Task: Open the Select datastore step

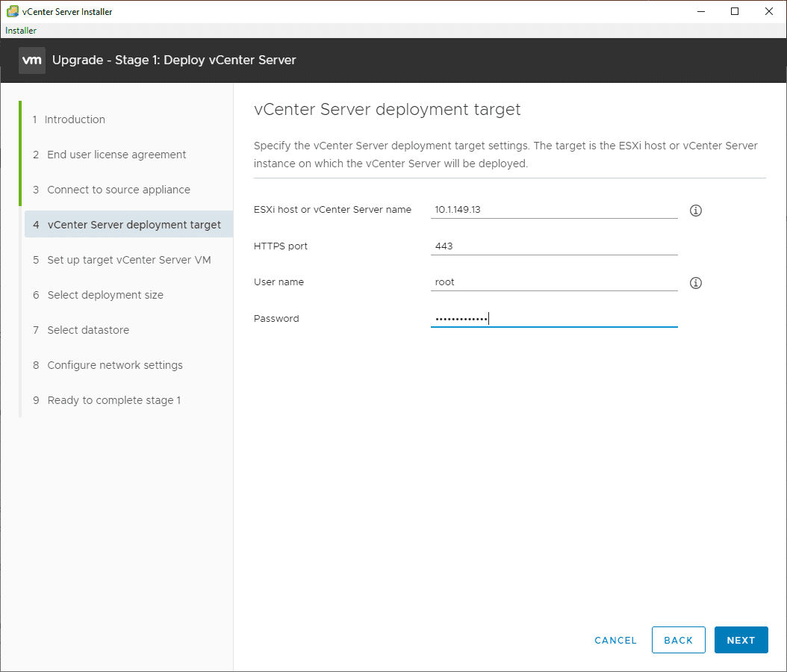Action: tap(88, 330)
